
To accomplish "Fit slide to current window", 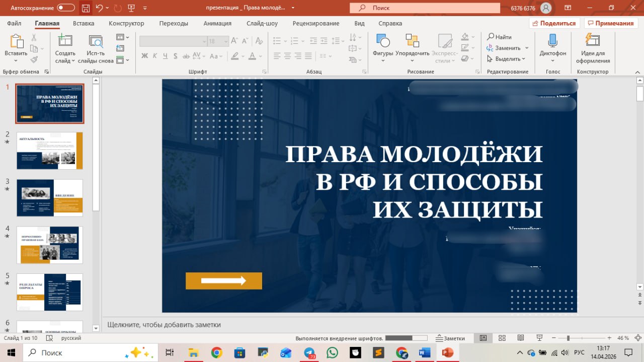I will [x=637, y=338].
